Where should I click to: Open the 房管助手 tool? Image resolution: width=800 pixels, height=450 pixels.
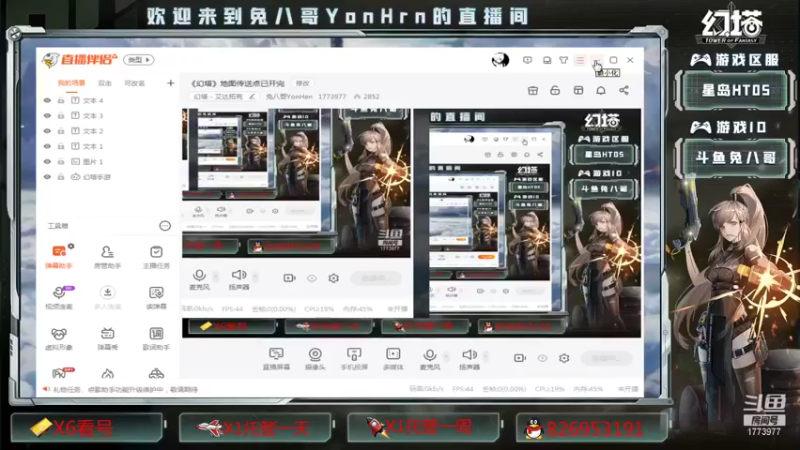point(107,256)
